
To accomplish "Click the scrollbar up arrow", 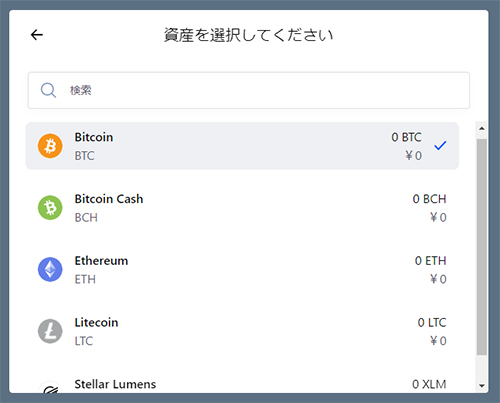I will [482, 128].
